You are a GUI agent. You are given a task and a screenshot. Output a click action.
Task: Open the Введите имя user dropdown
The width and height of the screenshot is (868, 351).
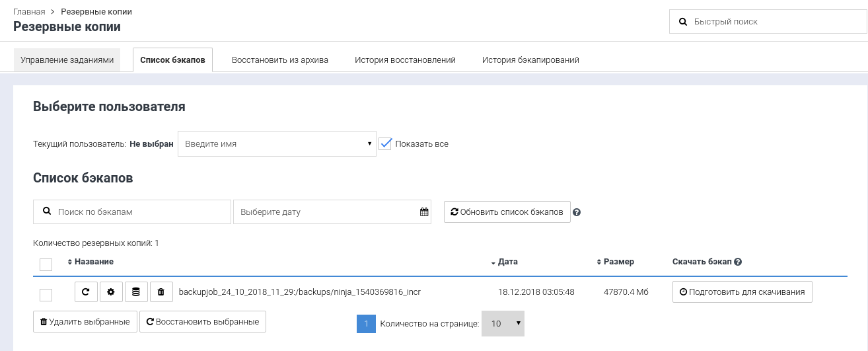point(277,143)
